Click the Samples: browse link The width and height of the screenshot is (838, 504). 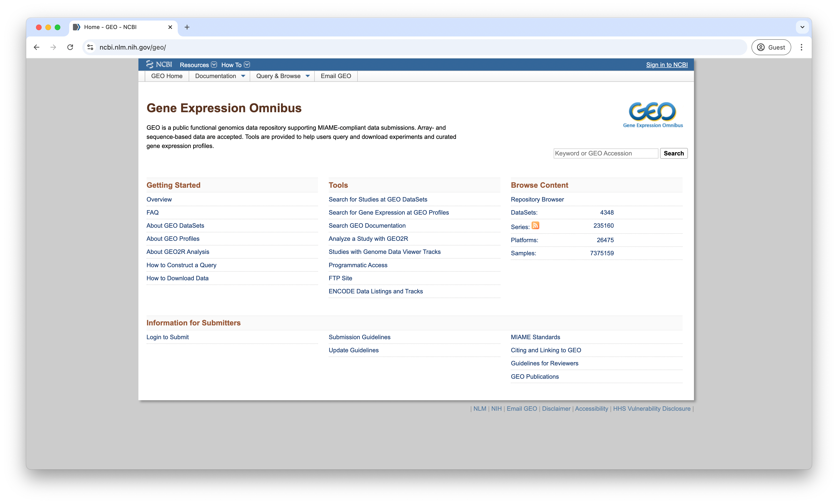click(x=523, y=253)
